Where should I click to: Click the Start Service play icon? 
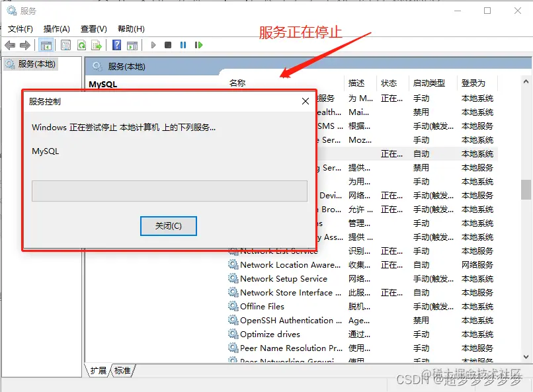[x=153, y=45]
